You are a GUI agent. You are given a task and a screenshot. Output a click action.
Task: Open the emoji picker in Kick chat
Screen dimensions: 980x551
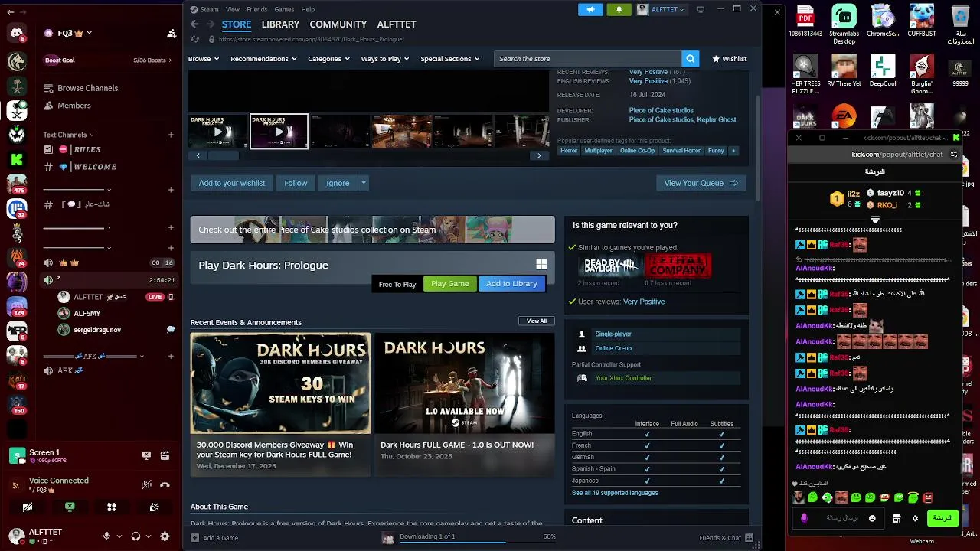[x=871, y=518]
